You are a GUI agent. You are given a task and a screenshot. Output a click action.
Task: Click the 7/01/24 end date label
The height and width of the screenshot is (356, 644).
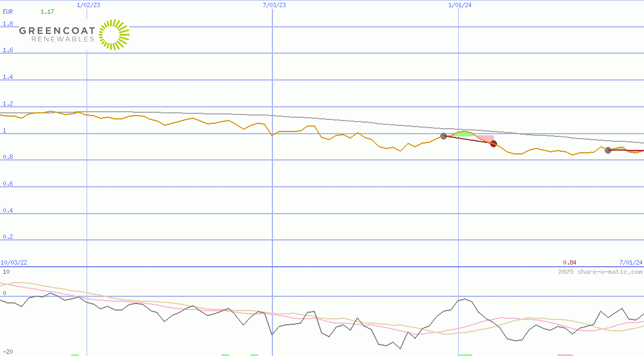tap(631, 262)
